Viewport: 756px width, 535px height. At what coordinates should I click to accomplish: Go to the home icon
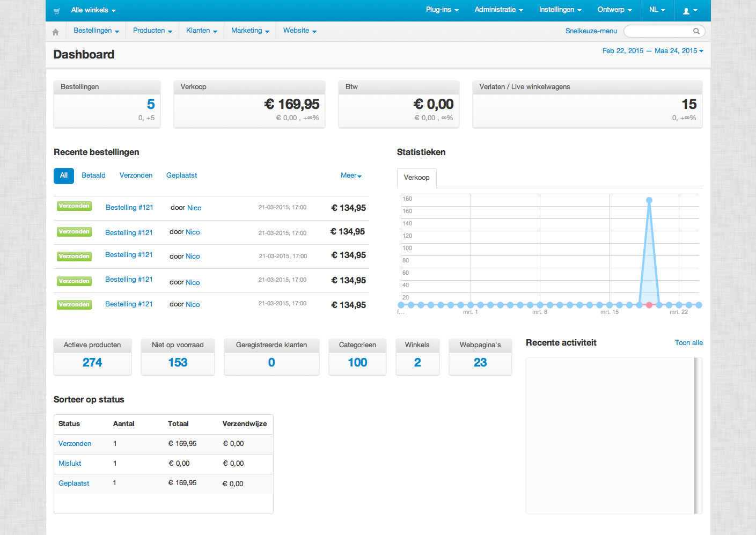tap(55, 32)
